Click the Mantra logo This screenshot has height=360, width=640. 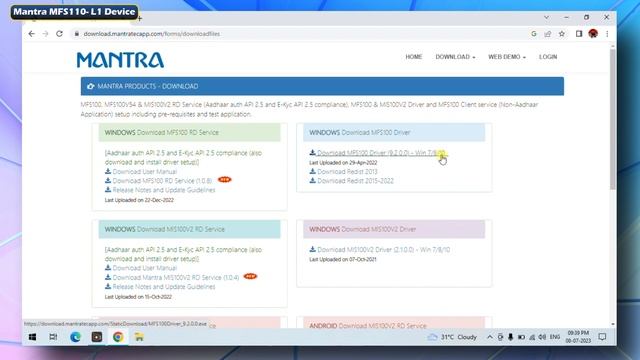coord(120,60)
